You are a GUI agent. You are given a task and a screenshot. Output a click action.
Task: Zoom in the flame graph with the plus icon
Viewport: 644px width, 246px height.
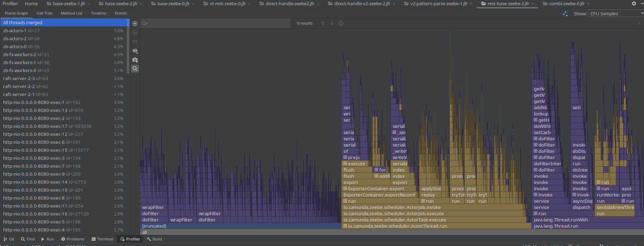pyautogui.click(x=135, y=24)
